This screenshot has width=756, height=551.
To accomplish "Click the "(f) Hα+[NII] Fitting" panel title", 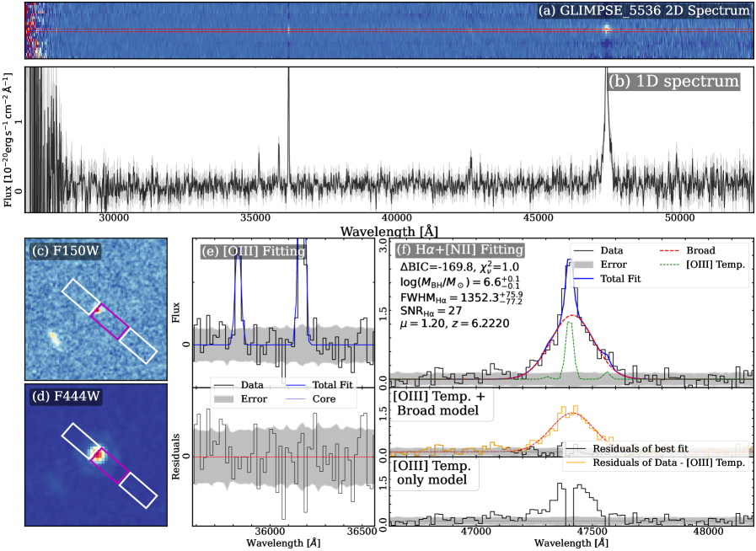I will tap(459, 249).
